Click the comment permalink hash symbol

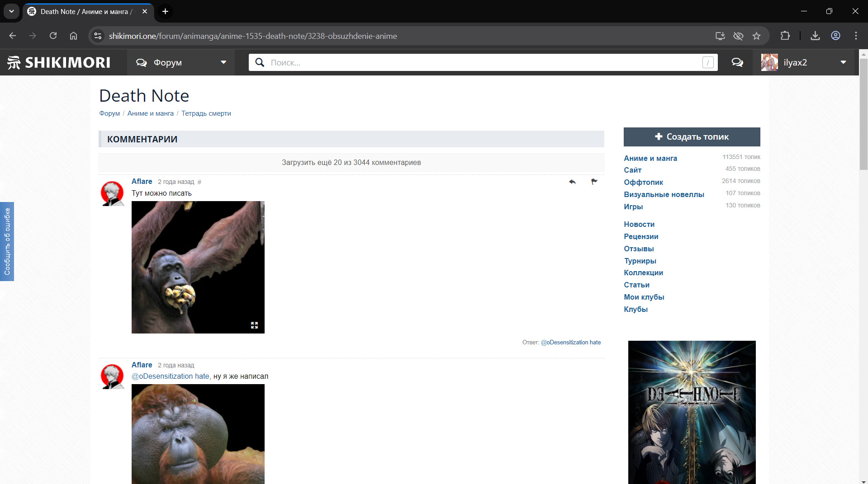[x=199, y=182]
